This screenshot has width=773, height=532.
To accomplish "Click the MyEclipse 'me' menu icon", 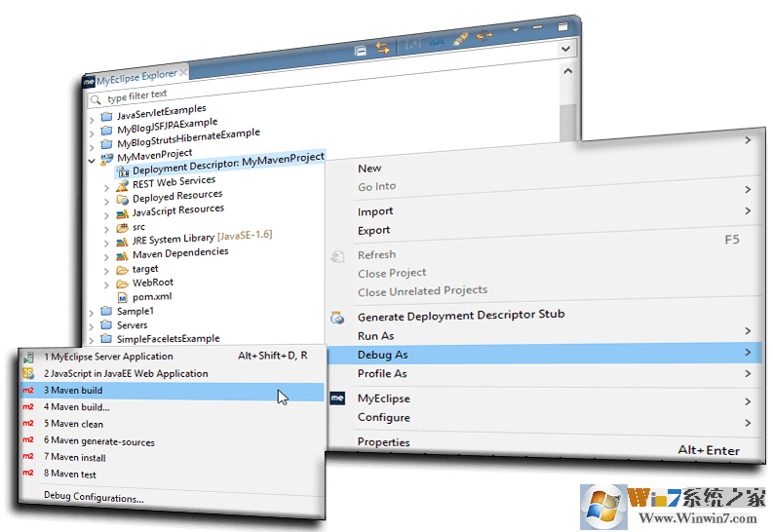I will 337,399.
